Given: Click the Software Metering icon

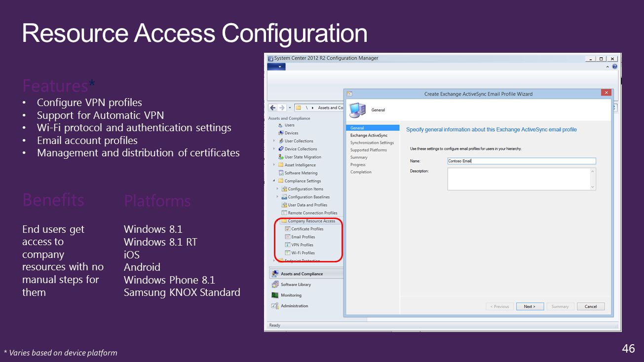Looking at the screenshot, I should (281, 173).
